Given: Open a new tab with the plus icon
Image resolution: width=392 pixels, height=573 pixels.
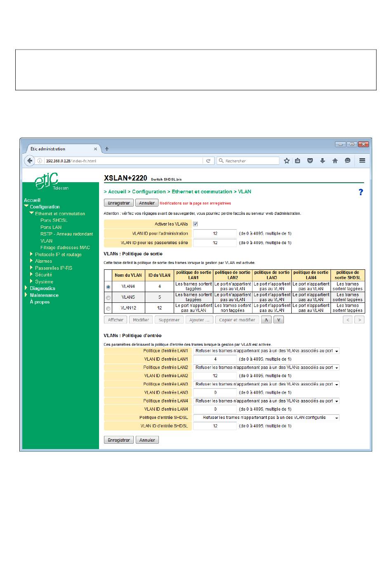Looking at the screenshot, I should pyautogui.click(x=107, y=149).
